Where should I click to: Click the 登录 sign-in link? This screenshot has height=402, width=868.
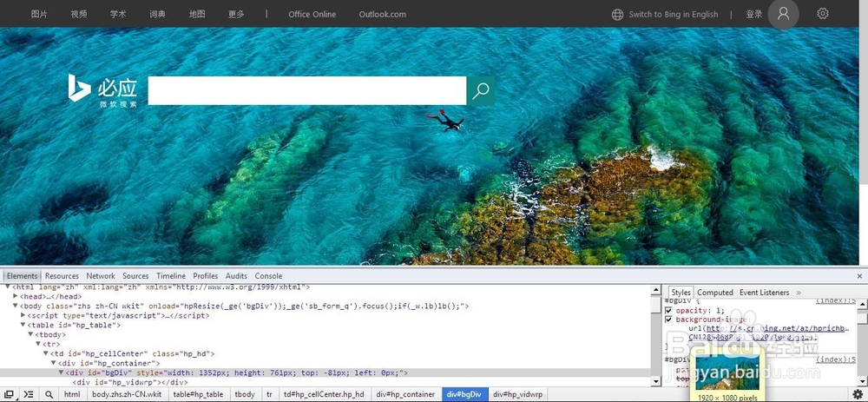(754, 15)
